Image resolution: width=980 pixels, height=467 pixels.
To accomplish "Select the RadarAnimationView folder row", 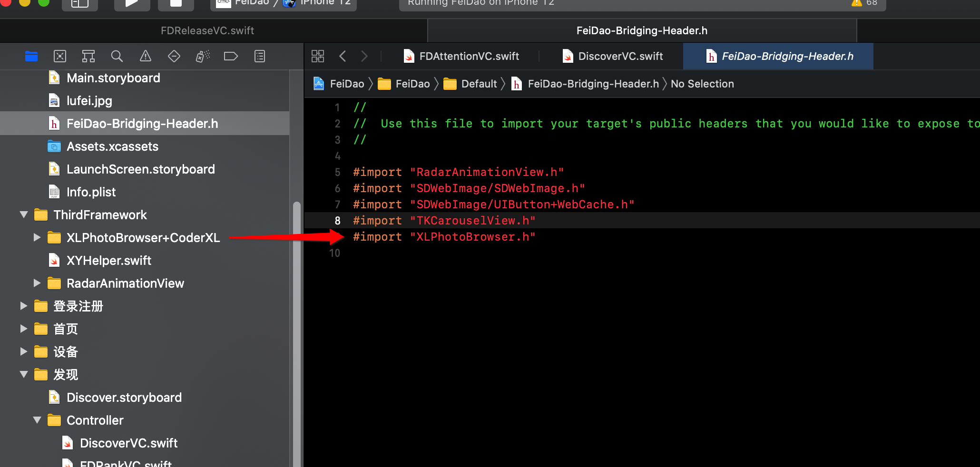I will 145,283.
